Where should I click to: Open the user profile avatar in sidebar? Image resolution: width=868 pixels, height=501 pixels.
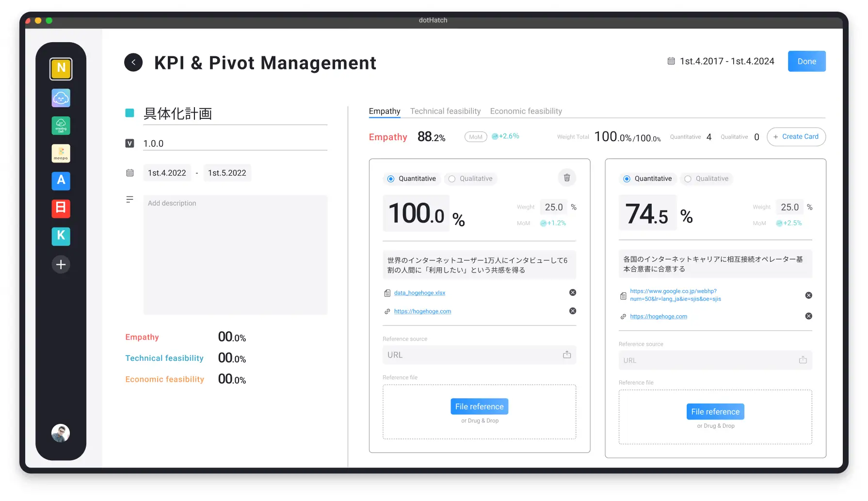(61, 433)
